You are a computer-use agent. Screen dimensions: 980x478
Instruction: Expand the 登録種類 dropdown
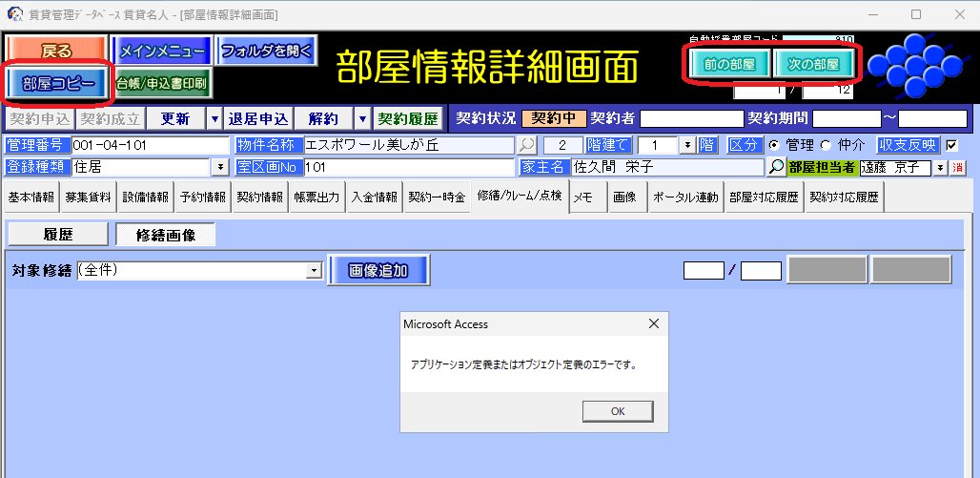click(x=221, y=167)
